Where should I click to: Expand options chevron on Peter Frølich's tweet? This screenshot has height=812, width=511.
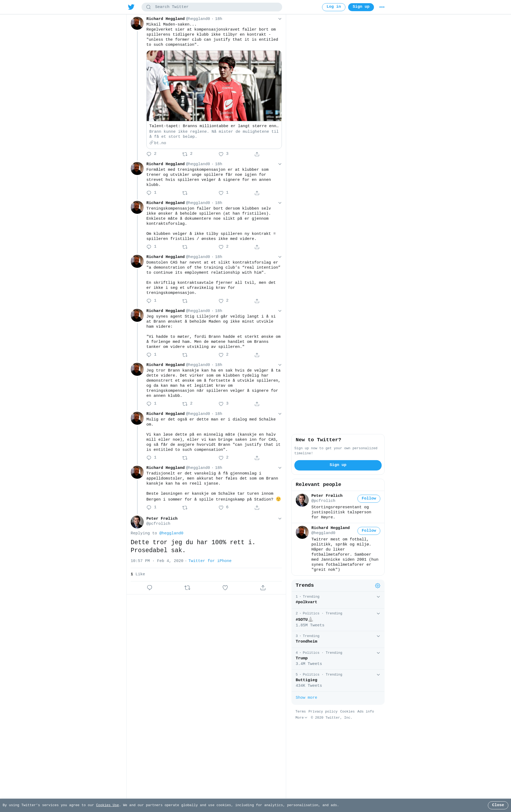(280, 519)
